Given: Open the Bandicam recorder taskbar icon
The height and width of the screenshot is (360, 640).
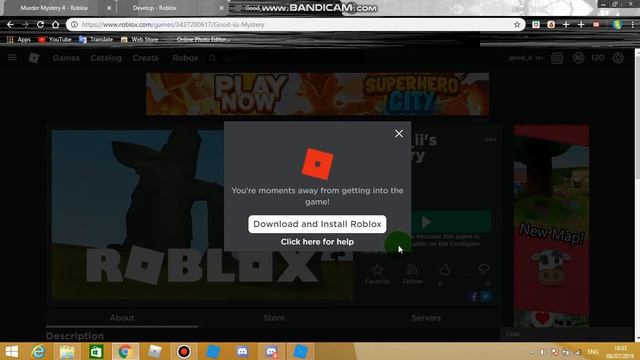Looking at the screenshot, I should [x=184, y=351].
